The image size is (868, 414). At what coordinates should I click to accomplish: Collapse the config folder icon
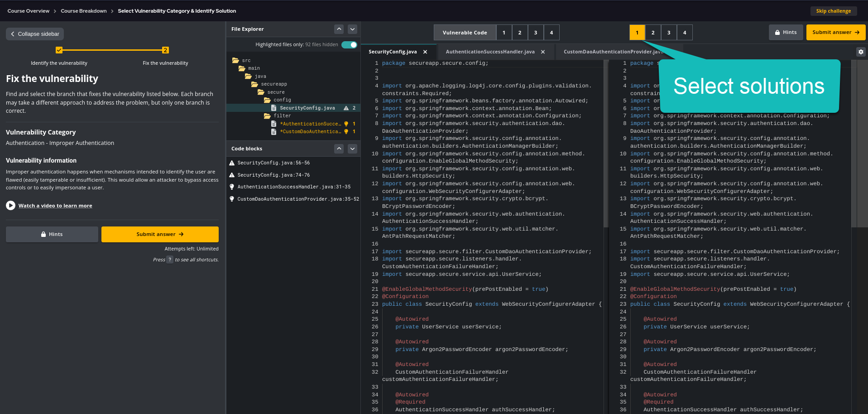267,100
